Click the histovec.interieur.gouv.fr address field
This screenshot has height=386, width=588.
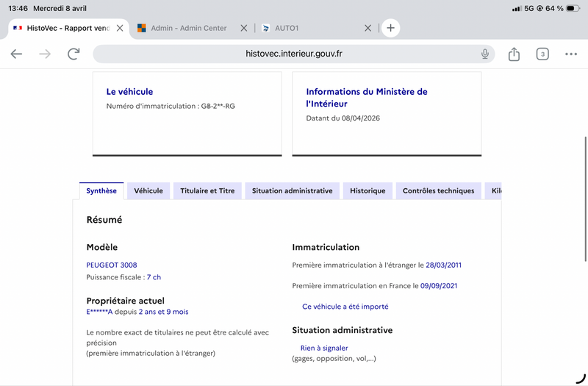point(293,54)
